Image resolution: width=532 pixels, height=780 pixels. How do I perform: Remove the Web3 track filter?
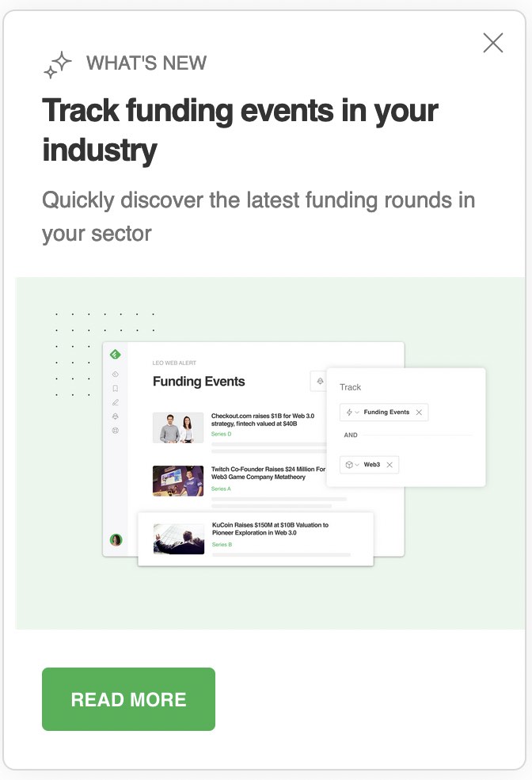pos(389,465)
